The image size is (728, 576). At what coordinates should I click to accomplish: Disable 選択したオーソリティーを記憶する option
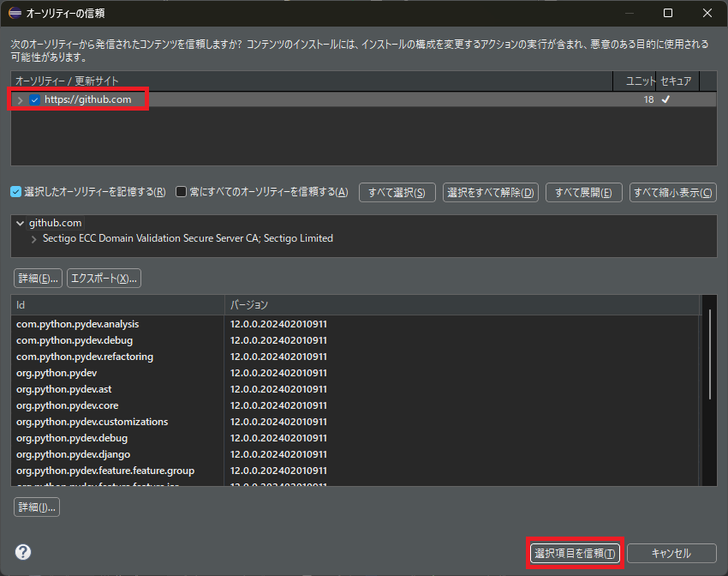click(13, 192)
